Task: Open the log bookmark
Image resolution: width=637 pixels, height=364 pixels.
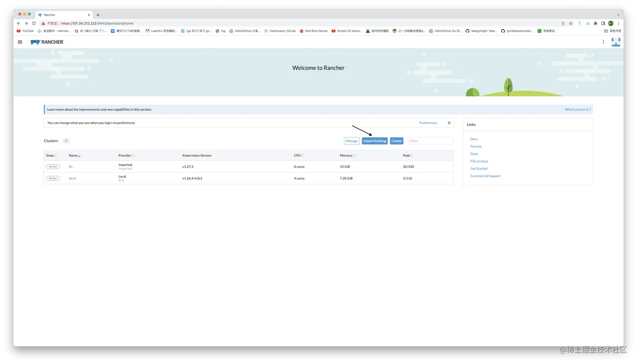Action: tap(220, 31)
